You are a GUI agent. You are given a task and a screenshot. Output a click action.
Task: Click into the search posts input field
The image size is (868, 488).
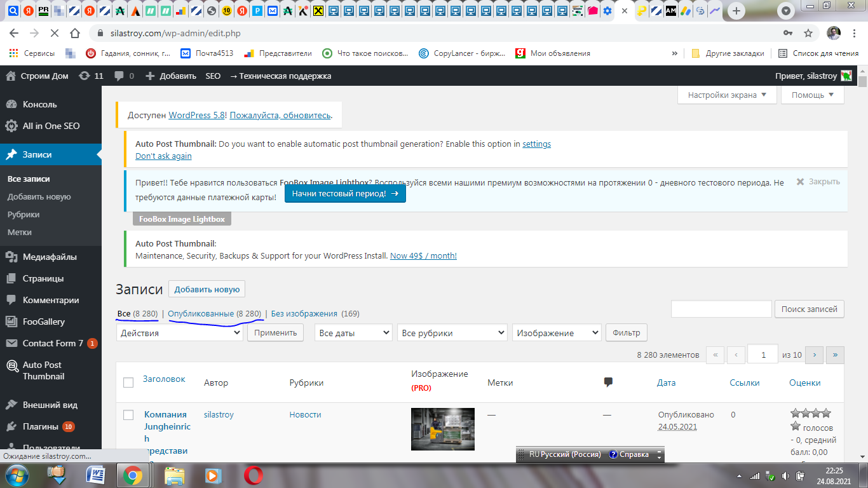[x=721, y=309]
